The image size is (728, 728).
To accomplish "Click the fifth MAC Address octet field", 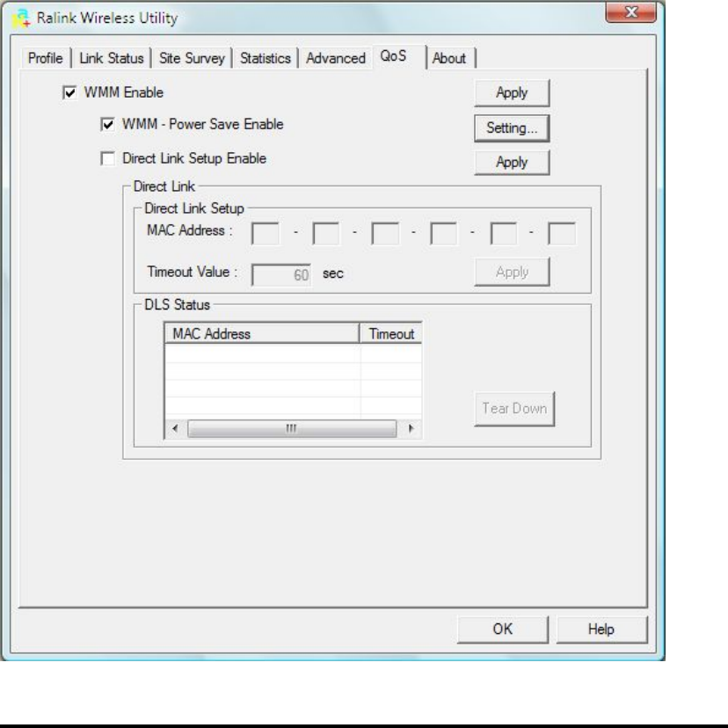I will 503,233.
